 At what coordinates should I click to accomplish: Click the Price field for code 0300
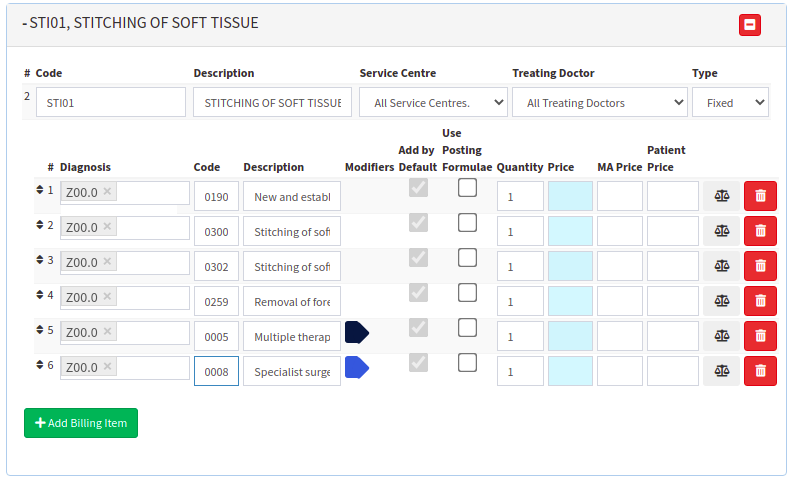click(570, 231)
